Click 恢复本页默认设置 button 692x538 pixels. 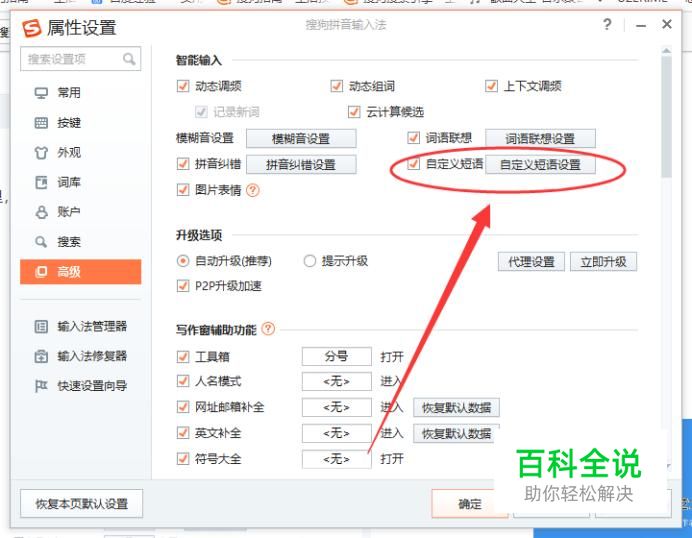tap(82, 504)
